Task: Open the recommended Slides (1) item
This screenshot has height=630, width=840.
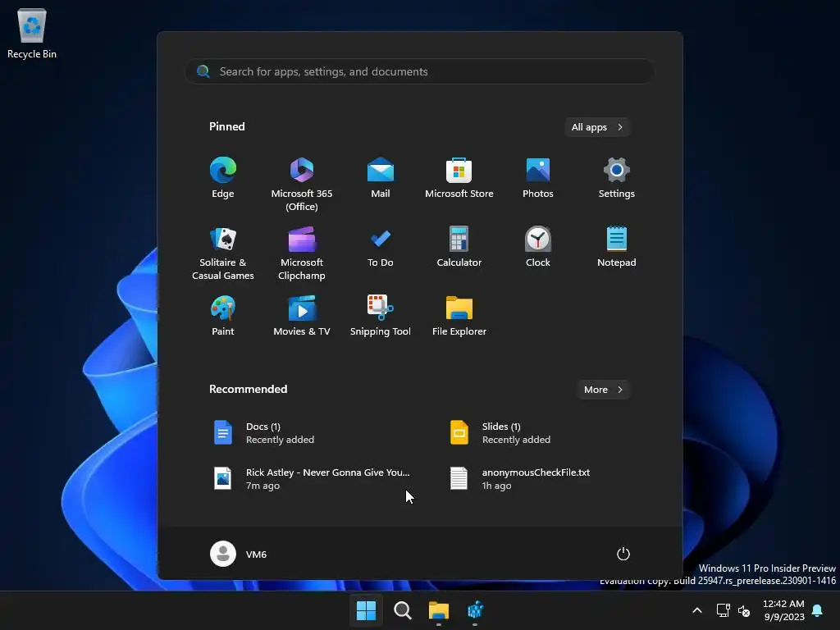Action: point(540,433)
